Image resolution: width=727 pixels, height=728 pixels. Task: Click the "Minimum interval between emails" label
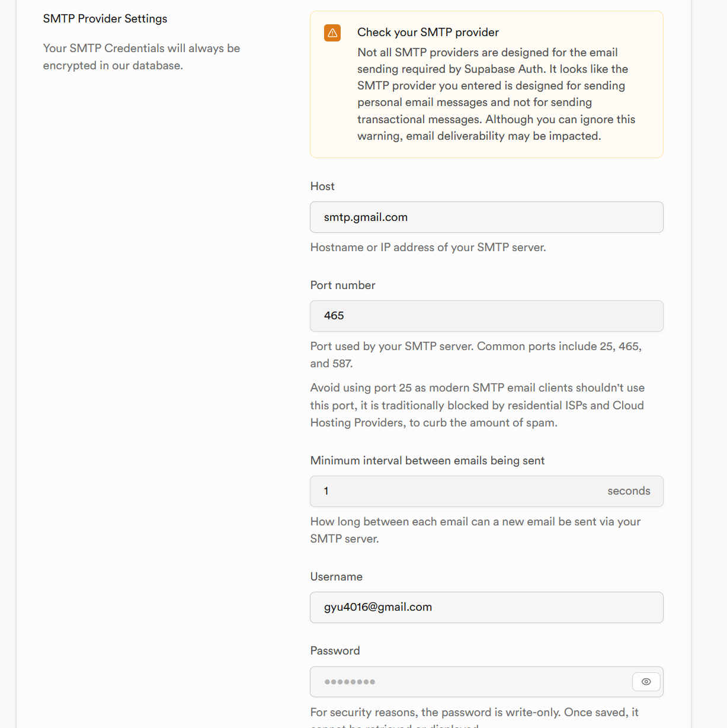(427, 460)
